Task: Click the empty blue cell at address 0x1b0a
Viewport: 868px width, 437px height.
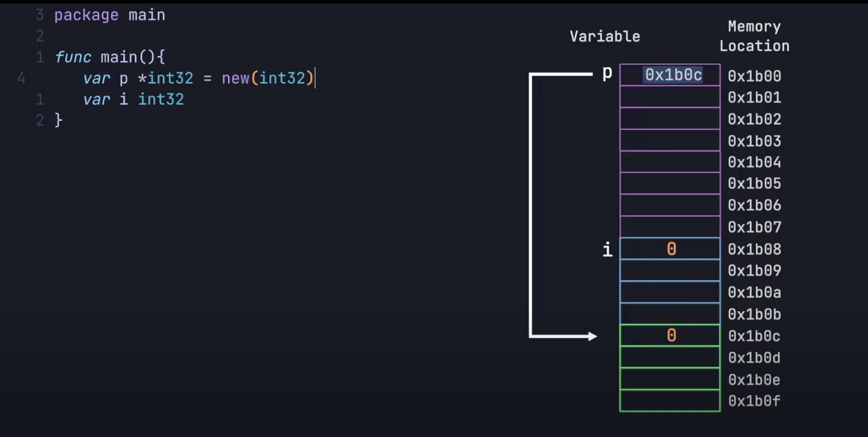Action: pyautogui.click(x=670, y=292)
